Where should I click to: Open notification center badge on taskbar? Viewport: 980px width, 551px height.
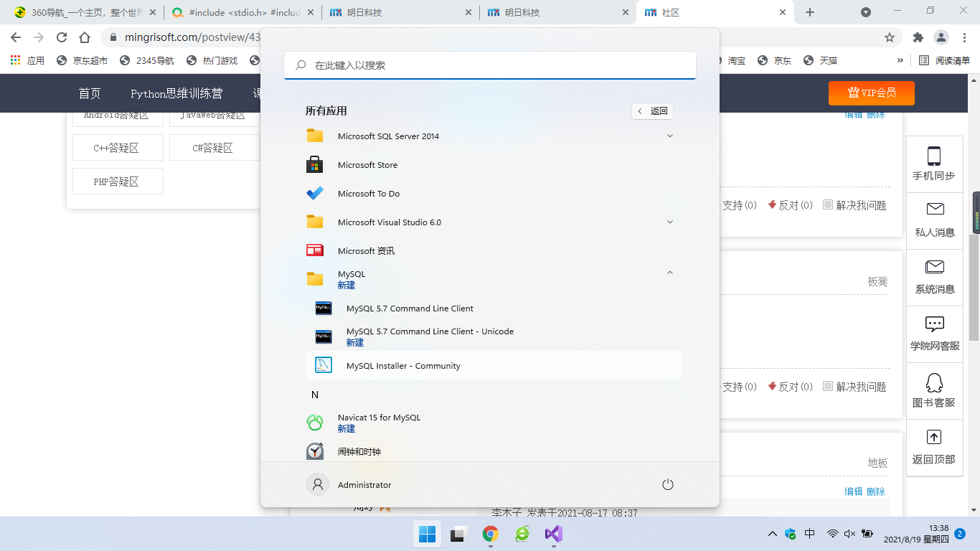click(x=960, y=534)
